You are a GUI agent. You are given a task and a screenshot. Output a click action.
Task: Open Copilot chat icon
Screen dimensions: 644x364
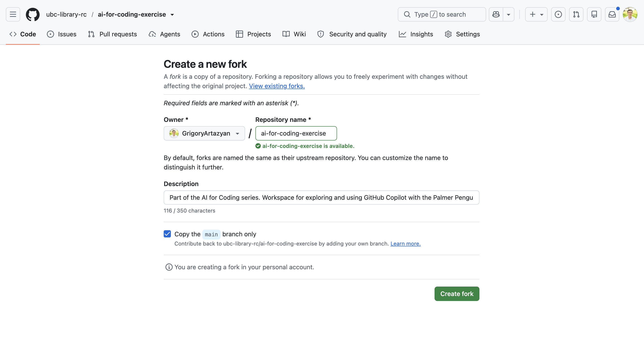pos(496,14)
